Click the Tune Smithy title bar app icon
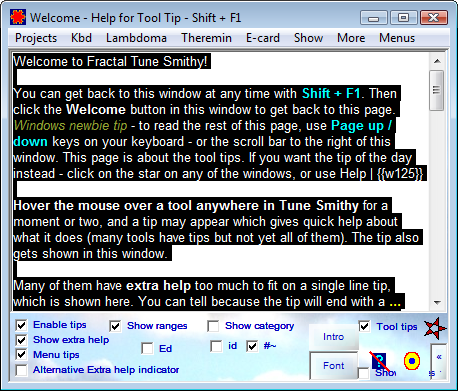The height and width of the screenshot is (391, 458). (x=18, y=17)
